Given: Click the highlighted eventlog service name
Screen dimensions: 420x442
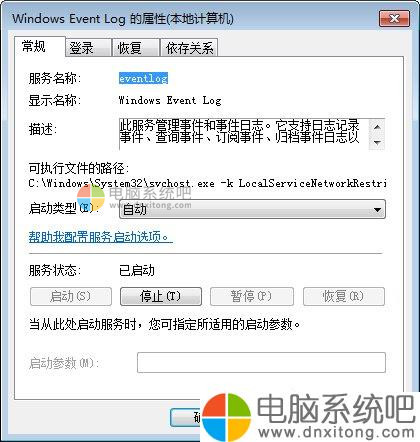Looking at the screenshot, I should pyautogui.click(x=143, y=78).
